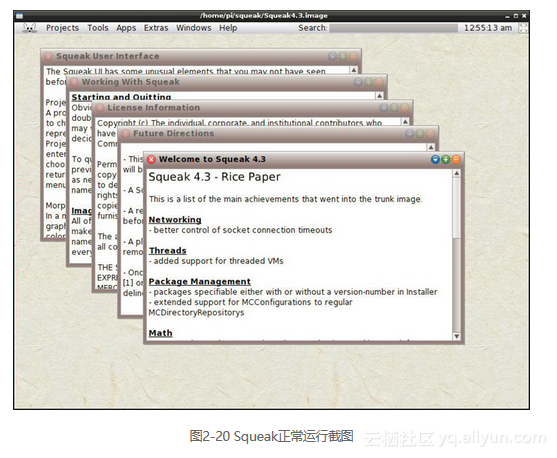
Task: Click scroll up arrow in Working With Squeak window
Action: click(379, 96)
